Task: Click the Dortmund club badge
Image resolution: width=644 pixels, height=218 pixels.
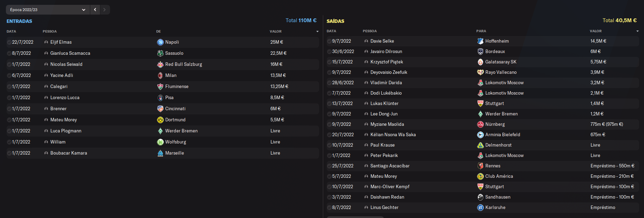Action: point(160,120)
